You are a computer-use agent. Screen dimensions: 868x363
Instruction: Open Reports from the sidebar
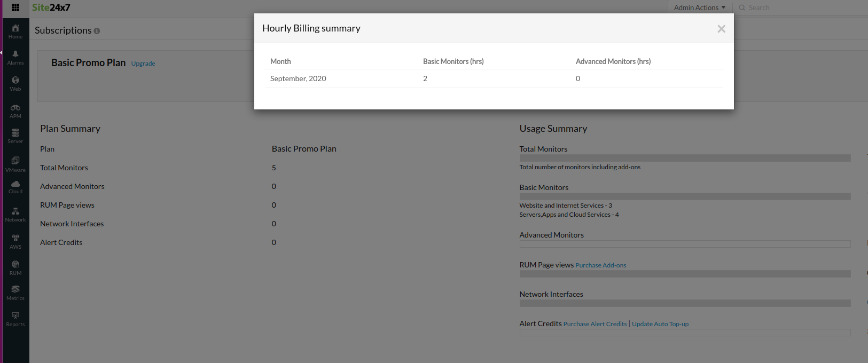tap(15, 319)
